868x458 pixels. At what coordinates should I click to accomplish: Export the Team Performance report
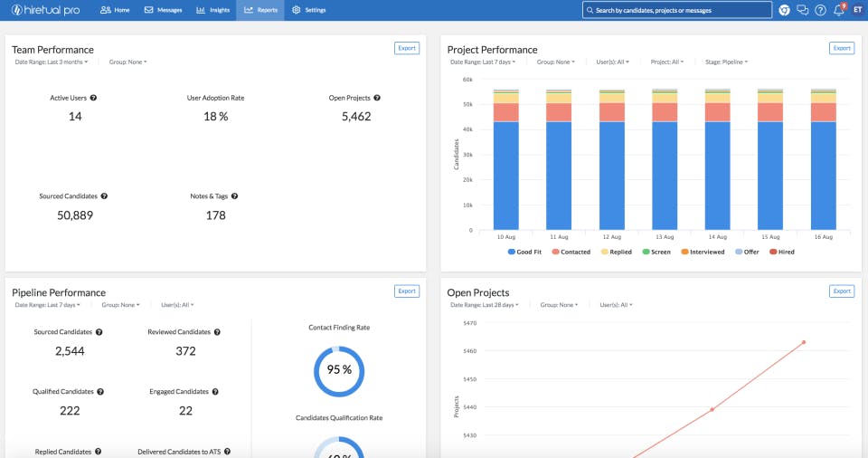tap(407, 48)
